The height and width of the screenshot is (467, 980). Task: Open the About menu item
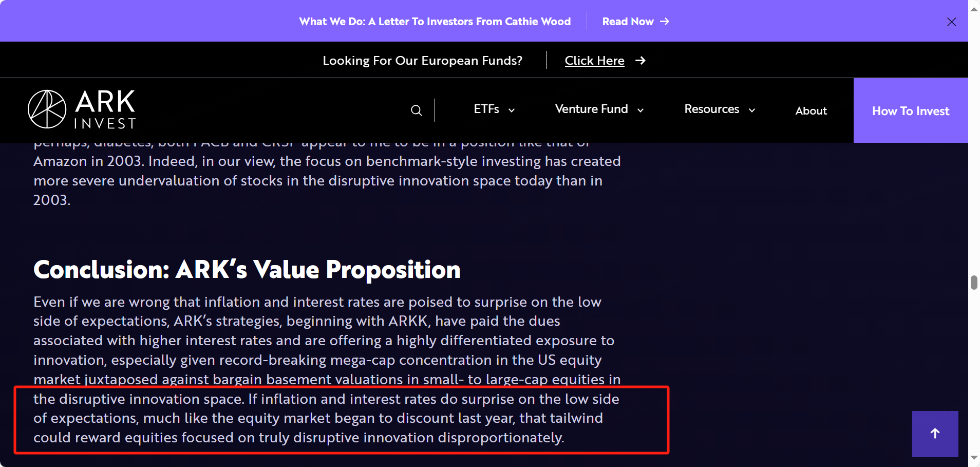811,110
